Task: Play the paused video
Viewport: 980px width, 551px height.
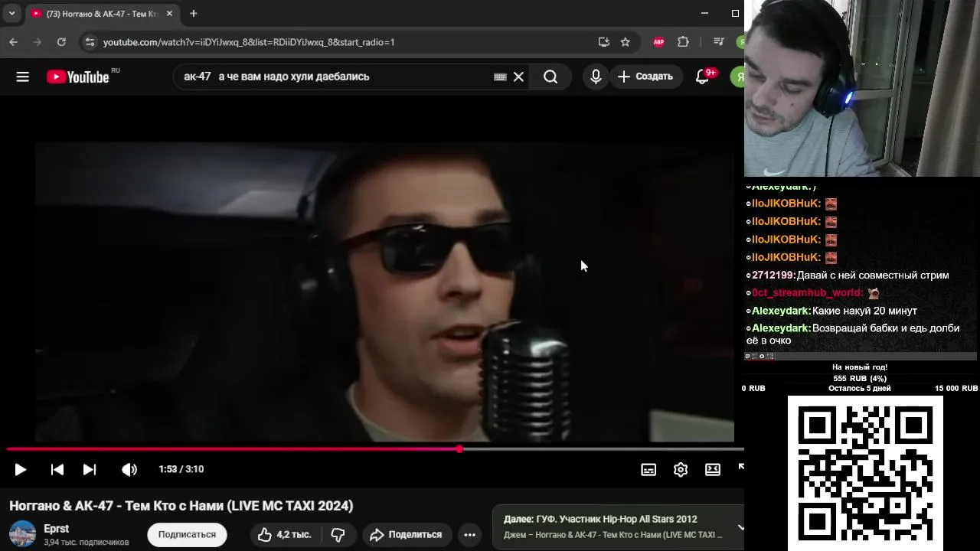Action: [x=21, y=469]
